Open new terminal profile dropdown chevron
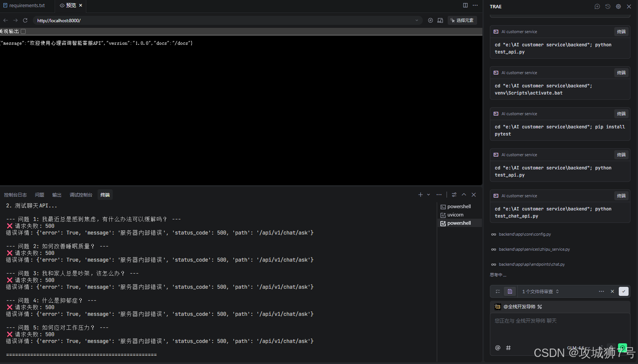This screenshot has width=638, height=364. coord(428,195)
